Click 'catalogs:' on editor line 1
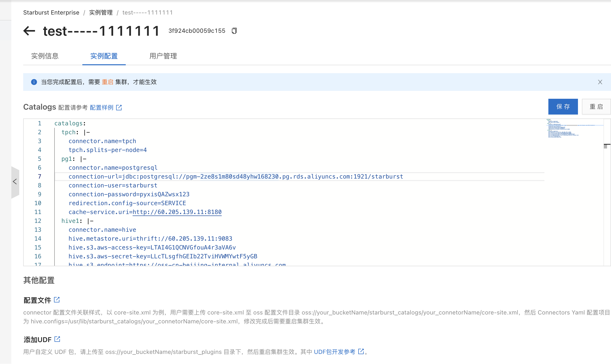 click(70, 123)
